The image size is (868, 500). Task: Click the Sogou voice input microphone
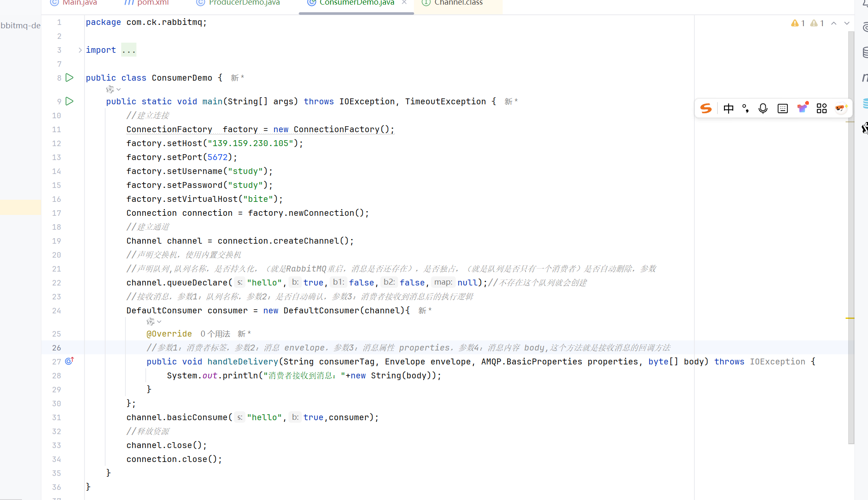[763, 109]
